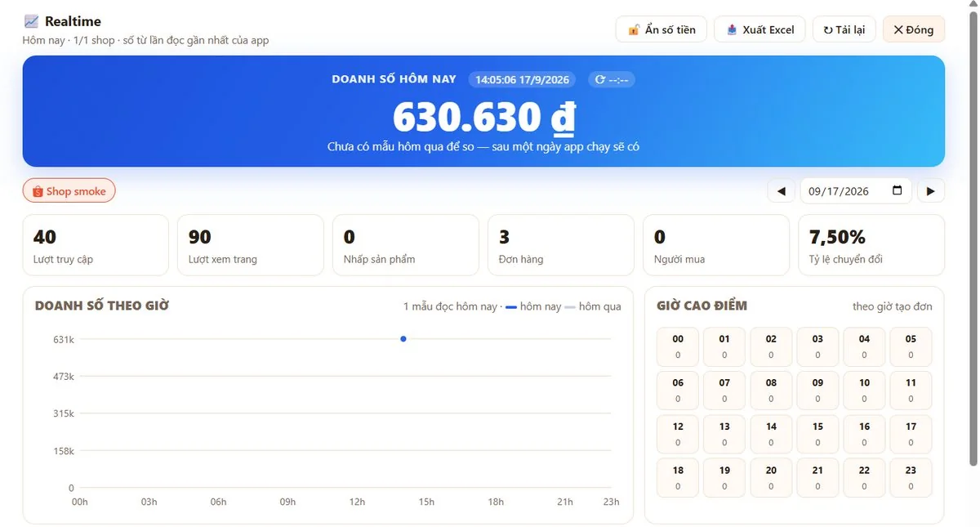This screenshot has height=527, width=980.
Task: Close the Realtime panel with "Đóng"
Action: 914,29
